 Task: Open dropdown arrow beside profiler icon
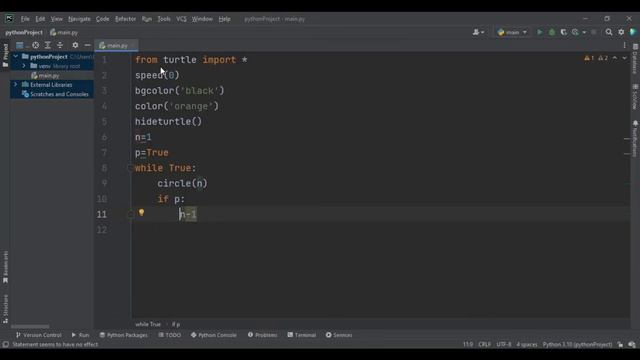pyautogui.click(x=584, y=32)
